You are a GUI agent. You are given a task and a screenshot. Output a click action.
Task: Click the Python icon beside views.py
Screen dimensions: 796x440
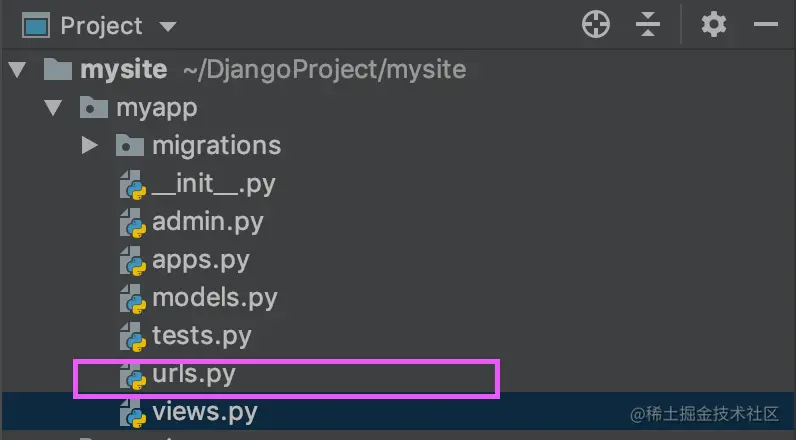coord(133,413)
